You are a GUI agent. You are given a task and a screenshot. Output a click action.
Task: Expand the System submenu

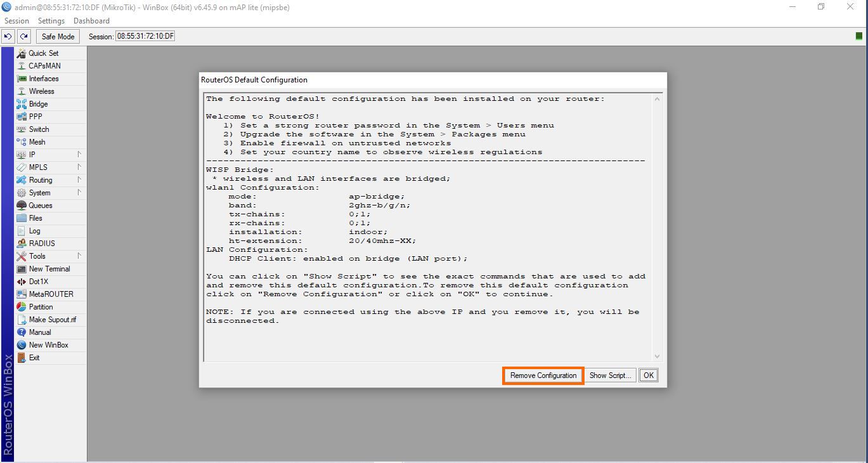(x=79, y=192)
